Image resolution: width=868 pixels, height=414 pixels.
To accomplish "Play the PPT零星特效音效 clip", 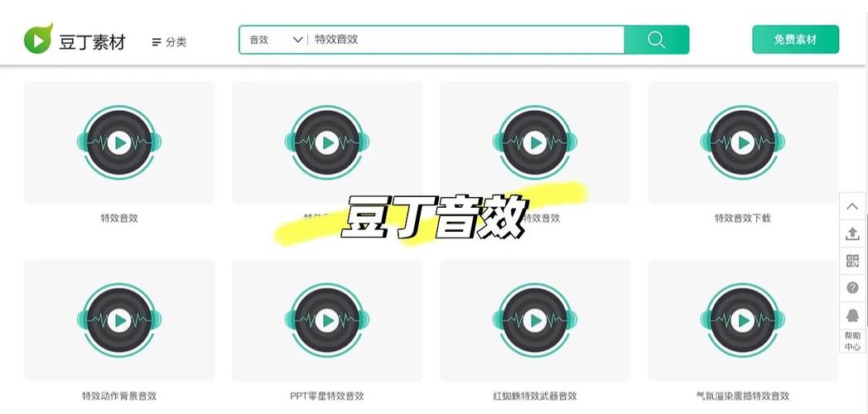I will [327, 320].
